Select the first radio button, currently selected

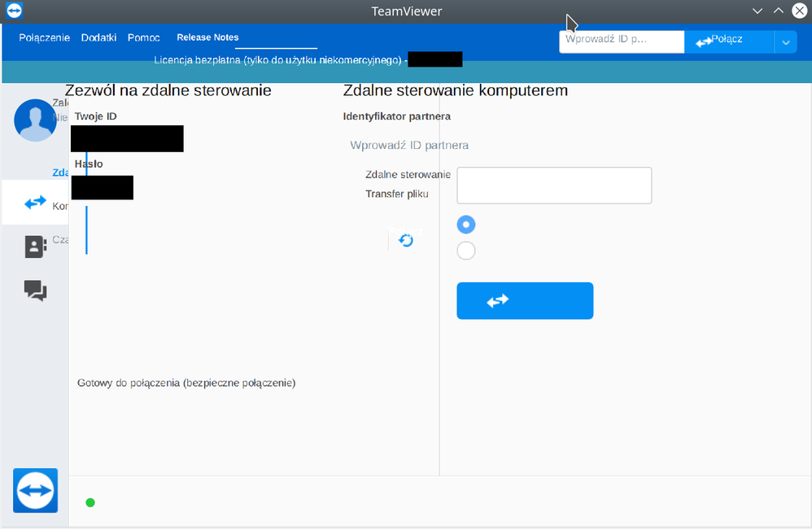click(x=466, y=225)
